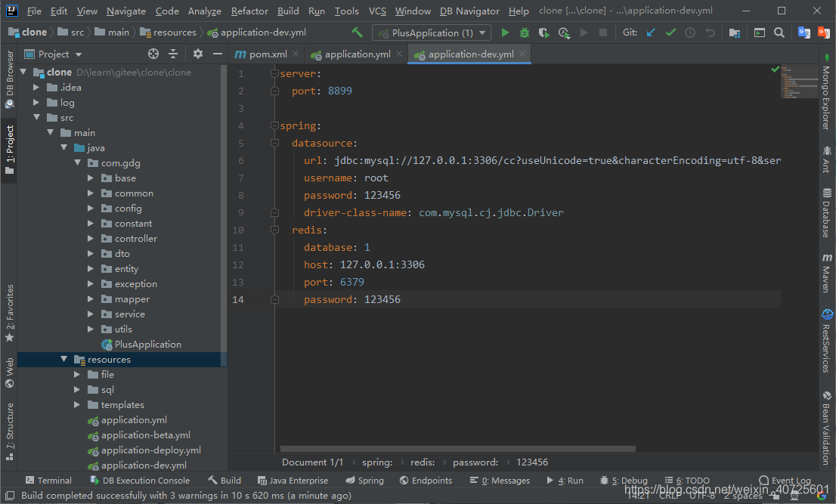
Task: Expand the service package
Action: pyautogui.click(x=91, y=314)
